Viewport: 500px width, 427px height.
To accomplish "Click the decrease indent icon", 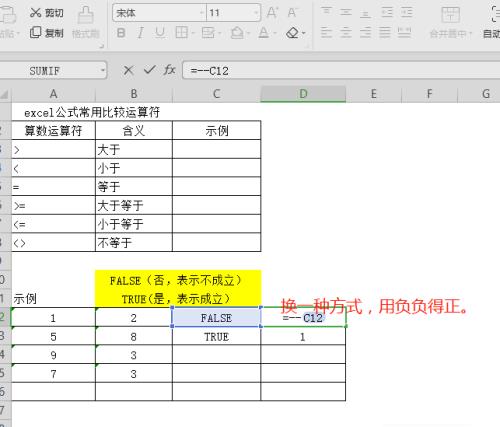I will coord(387,12).
